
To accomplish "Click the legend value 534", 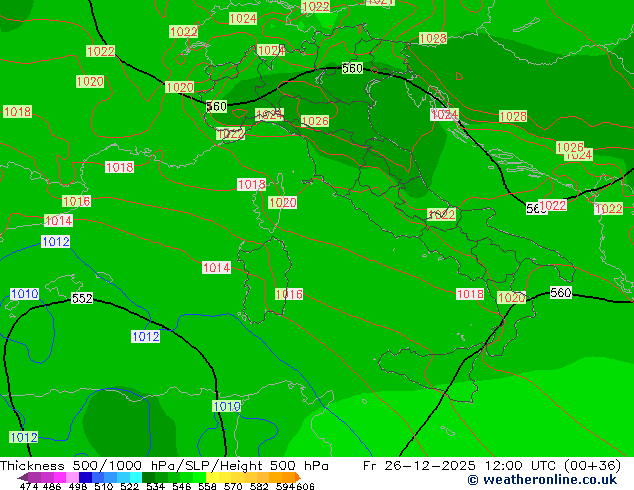I will (x=155, y=486).
